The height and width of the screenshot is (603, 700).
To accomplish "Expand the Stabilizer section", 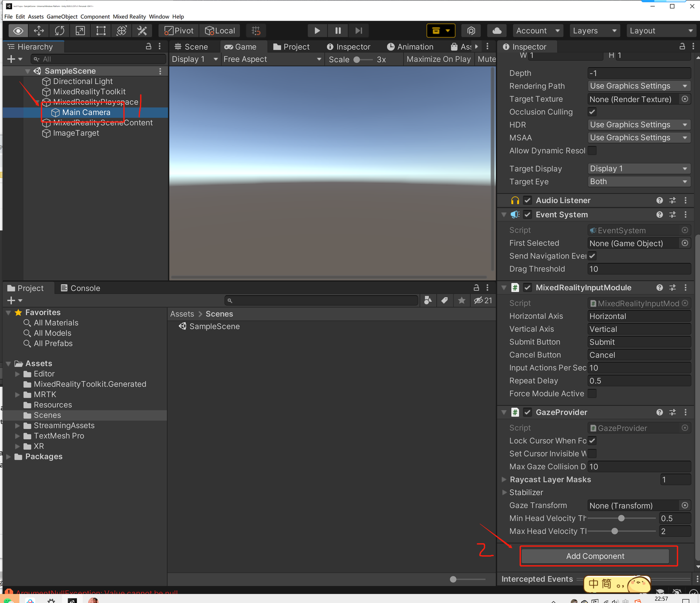I will [504, 492].
